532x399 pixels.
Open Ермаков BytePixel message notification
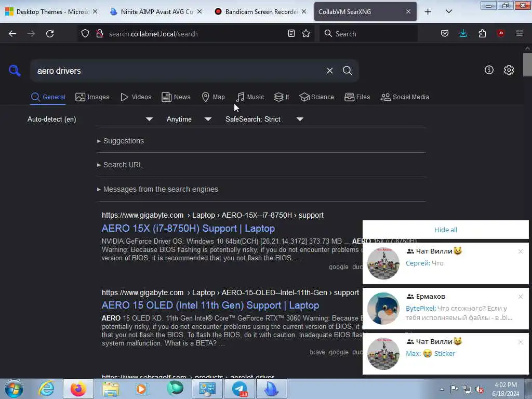coord(445,309)
